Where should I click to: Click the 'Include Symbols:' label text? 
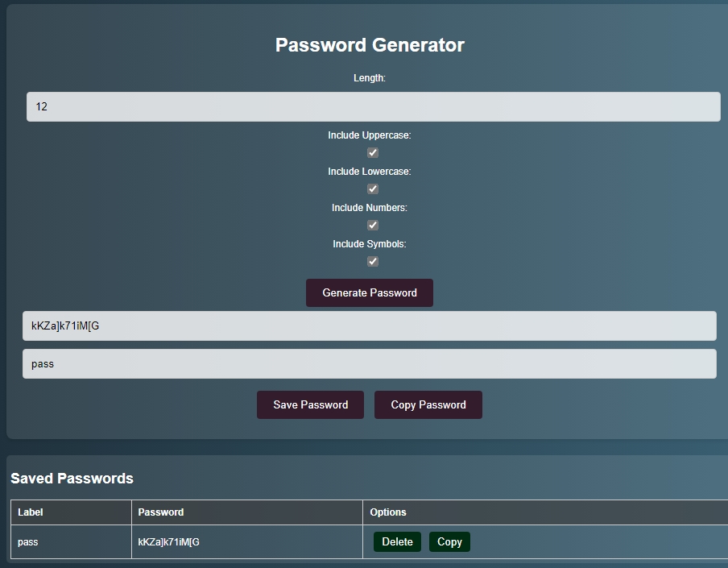click(370, 244)
